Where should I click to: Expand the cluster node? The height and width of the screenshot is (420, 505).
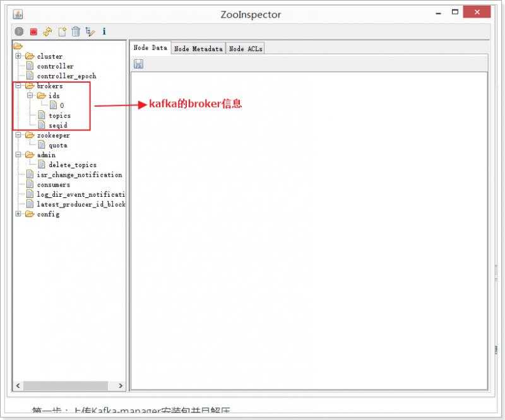pos(18,56)
